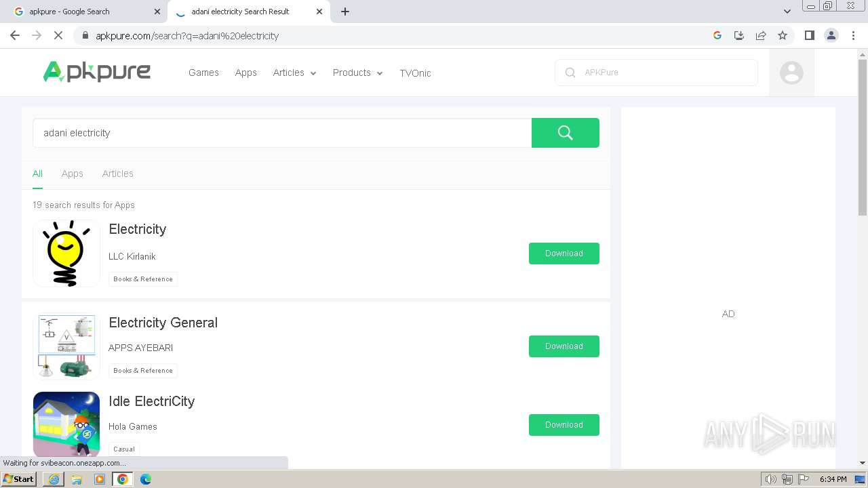
Task: Click the Books & Reference tag under Electricity
Action: point(143,279)
